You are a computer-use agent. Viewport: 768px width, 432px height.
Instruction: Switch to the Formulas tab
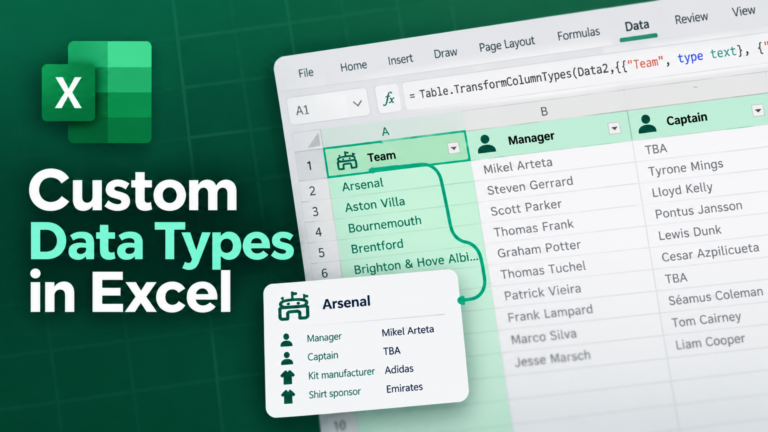click(x=578, y=34)
